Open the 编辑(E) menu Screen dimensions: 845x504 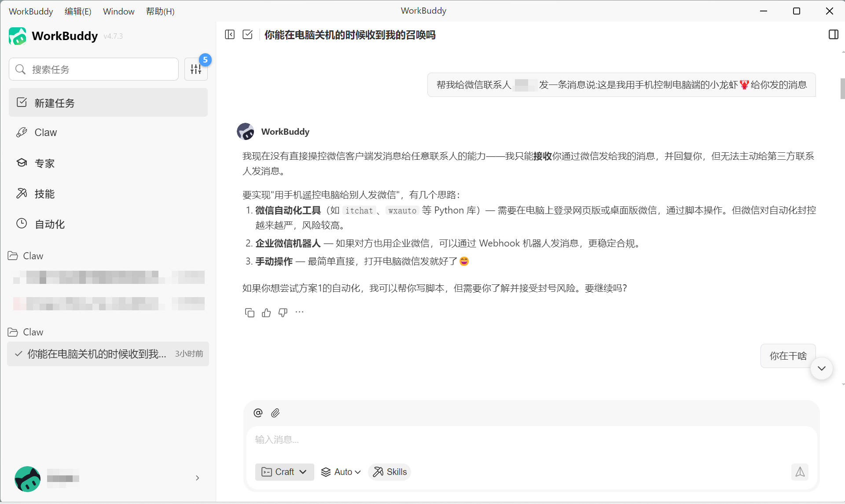78,11
